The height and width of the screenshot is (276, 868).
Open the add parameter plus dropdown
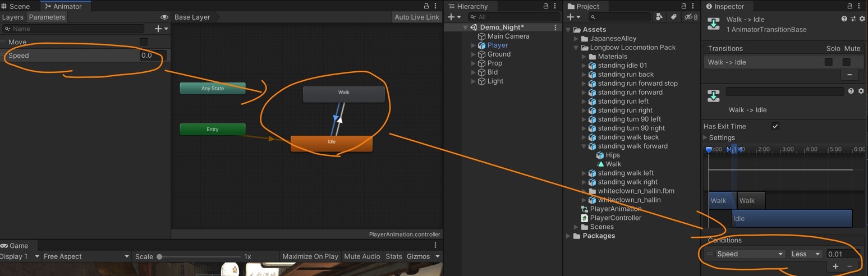coord(162,29)
